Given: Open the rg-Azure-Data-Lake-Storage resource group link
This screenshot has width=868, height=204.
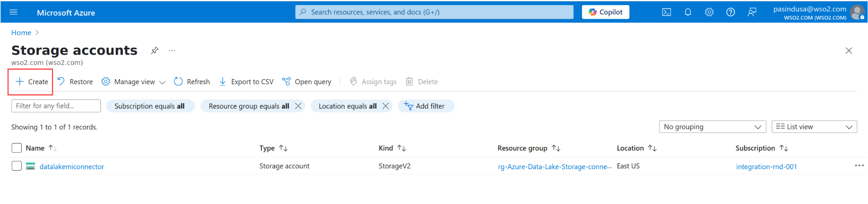Looking at the screenshot, I should [555, 167].
